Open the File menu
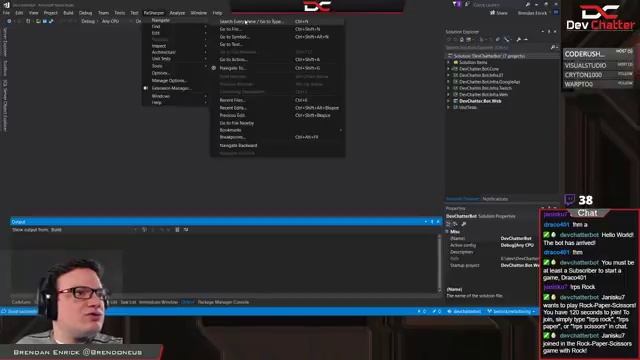 (6, 13)
